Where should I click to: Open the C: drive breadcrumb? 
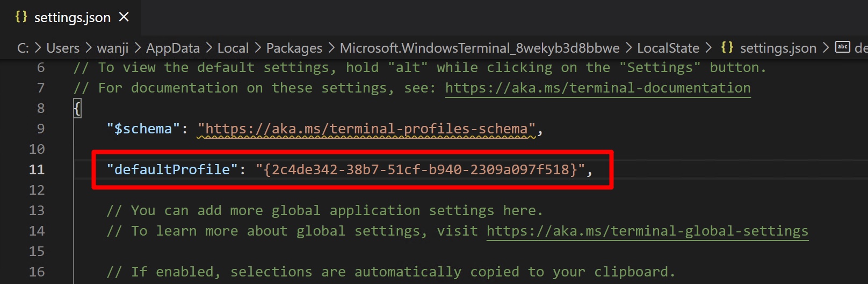click(23, 48)
